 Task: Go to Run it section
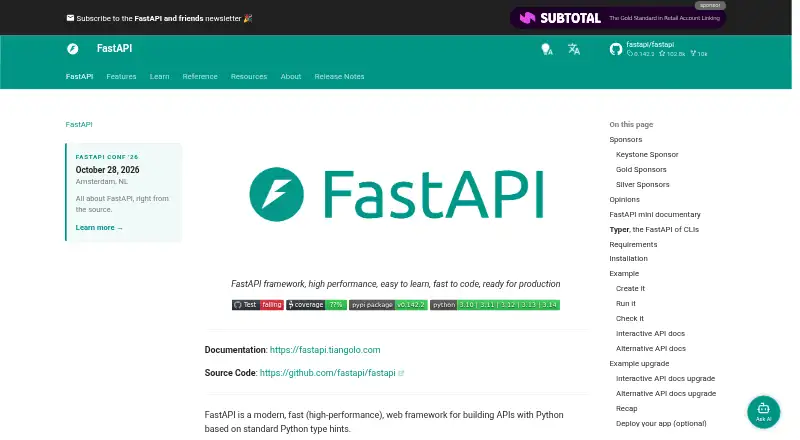click(626, 304)
